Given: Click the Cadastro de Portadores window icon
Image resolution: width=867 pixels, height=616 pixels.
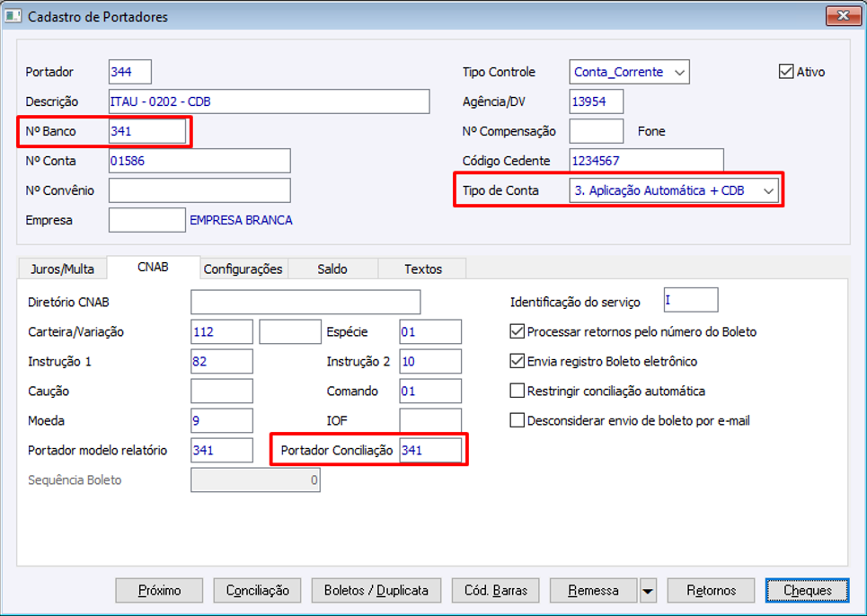Looking at the screenshot, I should point(13,16).
